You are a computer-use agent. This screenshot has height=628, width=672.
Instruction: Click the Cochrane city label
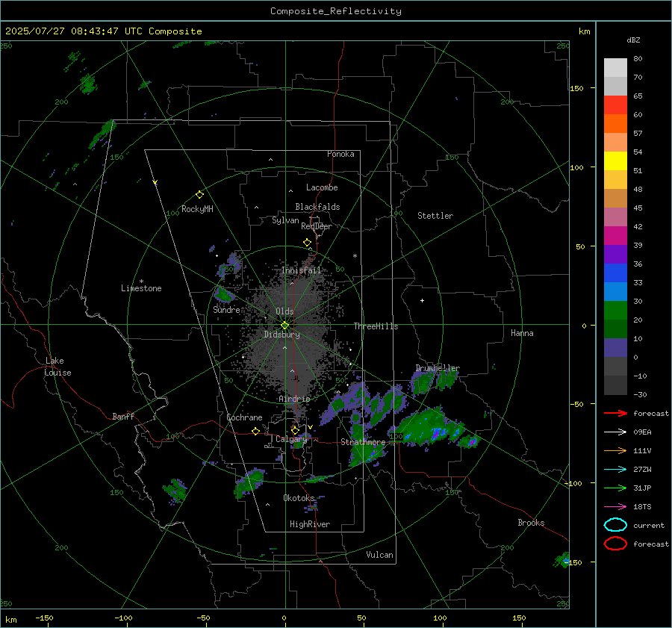pyautogui.click(x=244, y=417)
